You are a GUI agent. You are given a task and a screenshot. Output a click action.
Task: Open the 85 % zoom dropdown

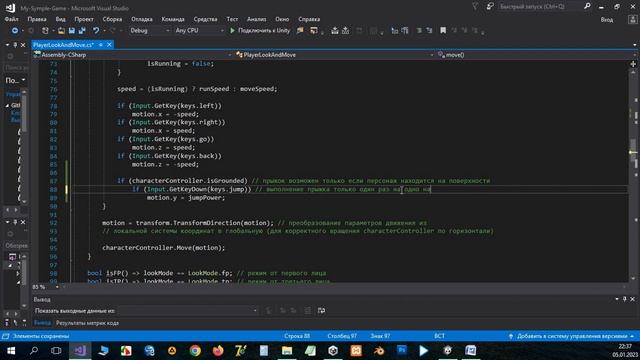(46, 287)
